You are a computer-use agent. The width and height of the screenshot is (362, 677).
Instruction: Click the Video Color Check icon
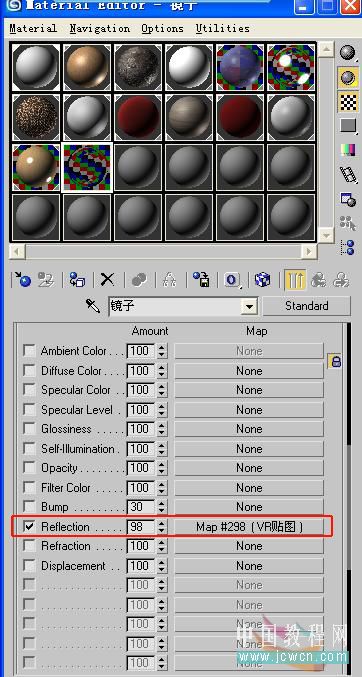(x=347, y=150)
